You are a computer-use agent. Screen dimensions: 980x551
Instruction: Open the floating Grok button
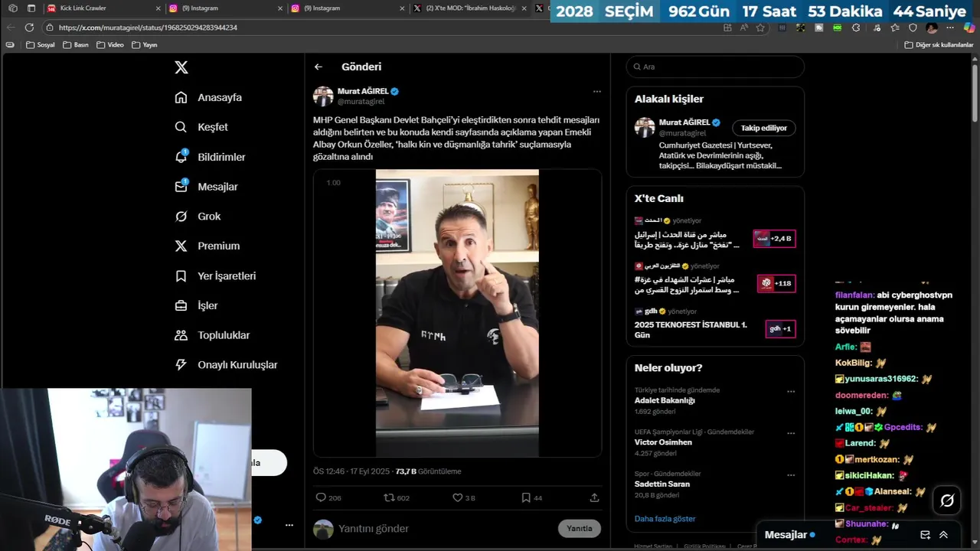coord(947,500)
